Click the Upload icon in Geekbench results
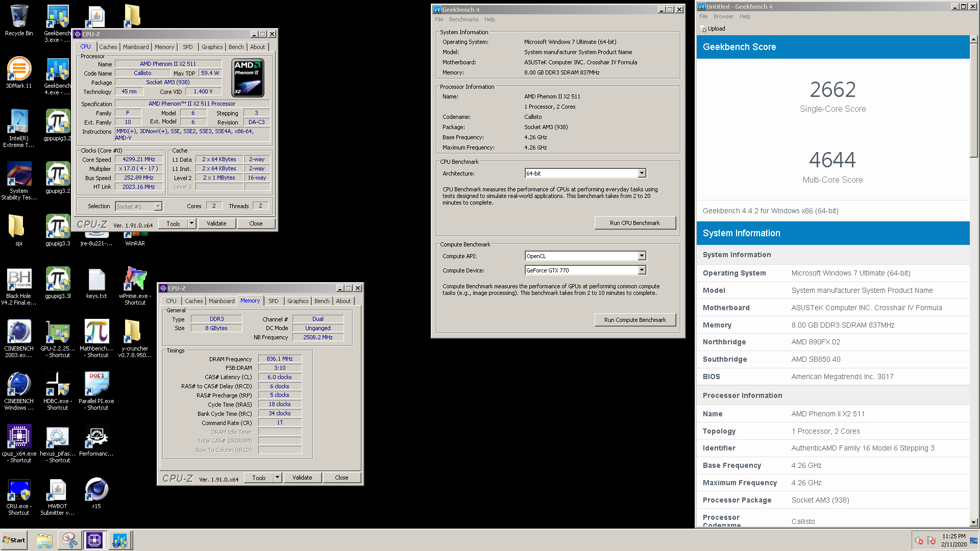 point(703,29)
